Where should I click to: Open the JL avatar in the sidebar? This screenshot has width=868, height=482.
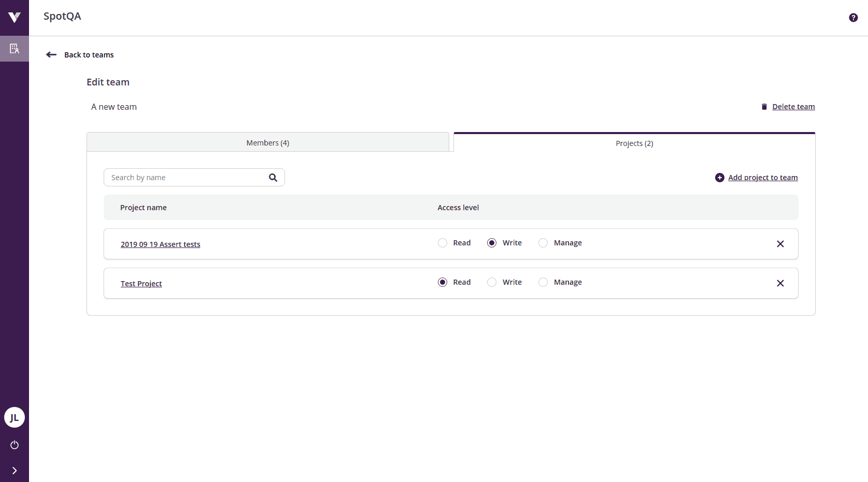[14, 417]
